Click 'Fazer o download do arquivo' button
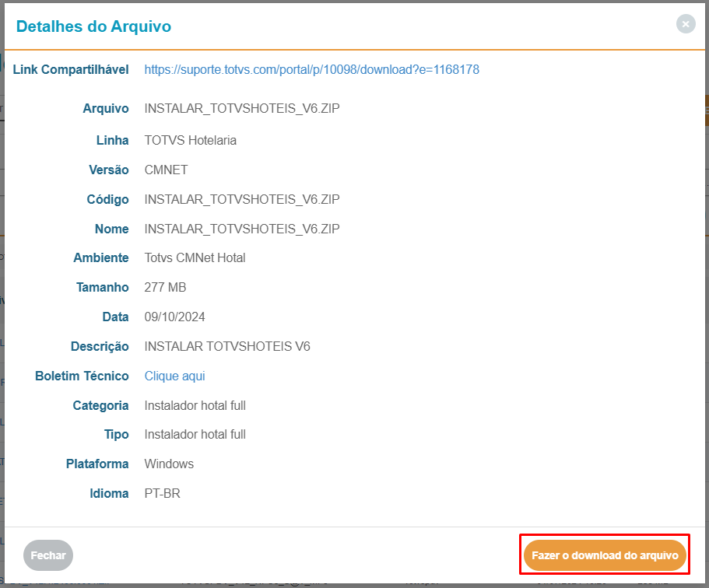 point(605,555)
